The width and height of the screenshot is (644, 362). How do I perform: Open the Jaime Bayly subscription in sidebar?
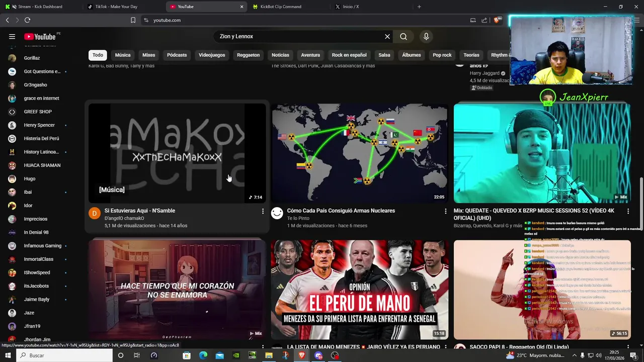[36, 299]
